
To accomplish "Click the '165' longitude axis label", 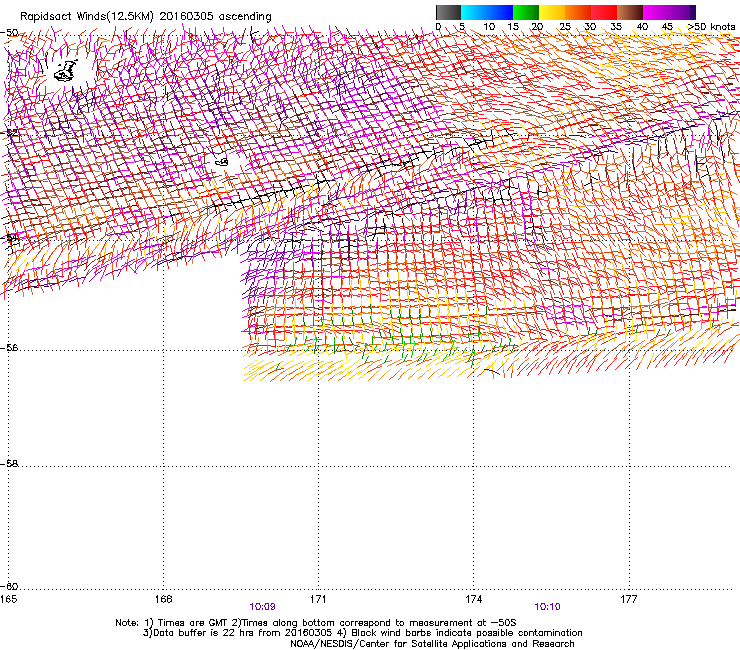I will tap(8, 599).
